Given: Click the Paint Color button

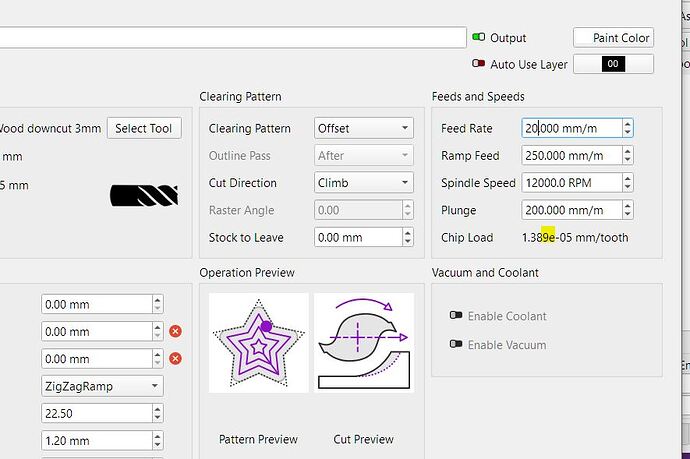Looking at the screenshot, I should tap(613, 38).
